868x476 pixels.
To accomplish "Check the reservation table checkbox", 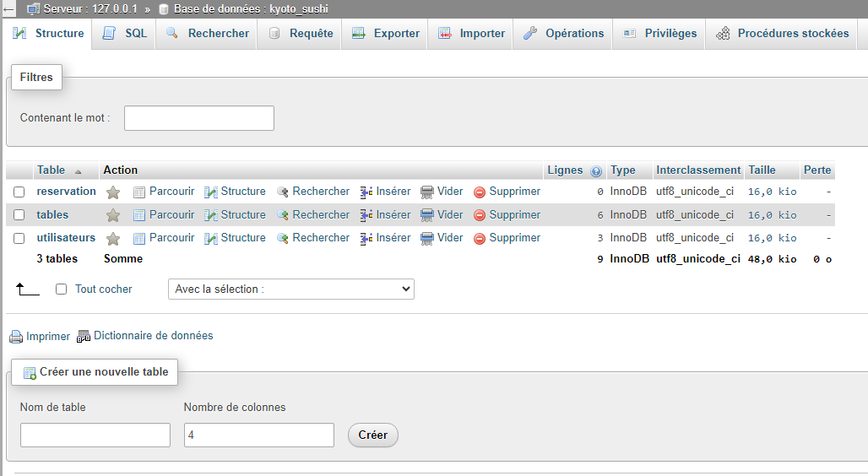I will 19,192.
